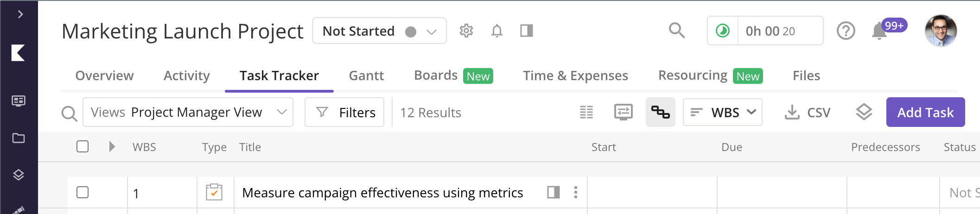Open the Filters button

click(344, 112)
